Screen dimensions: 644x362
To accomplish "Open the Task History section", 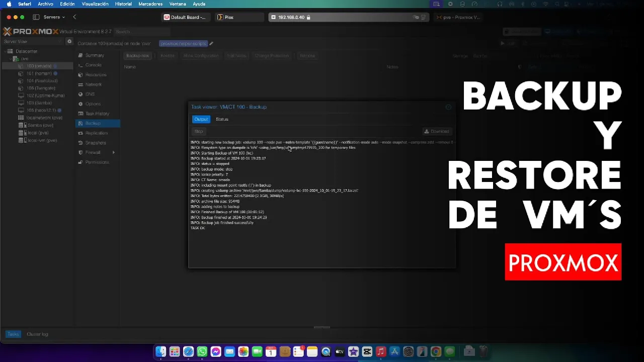I will click(98, 114).
